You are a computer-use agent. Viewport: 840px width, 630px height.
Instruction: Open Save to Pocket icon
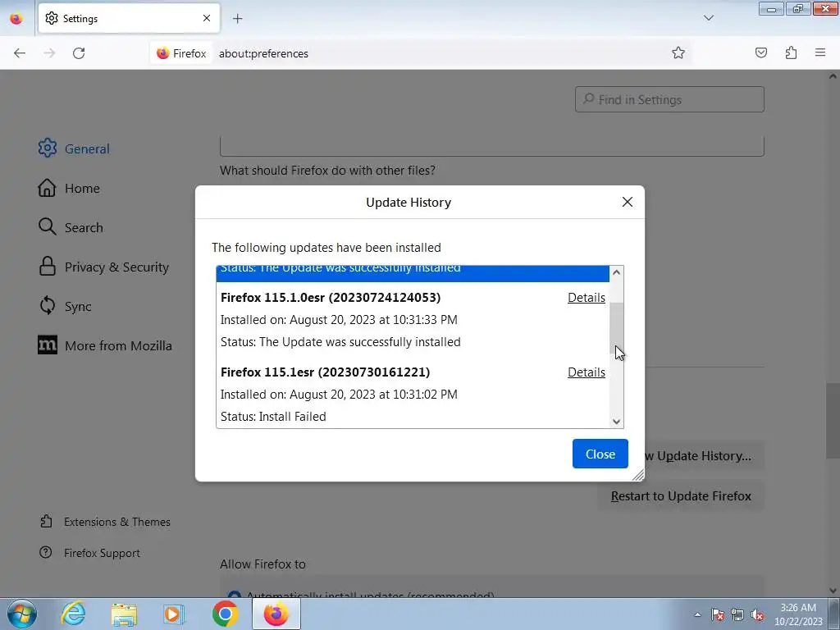click(x=760, y=52)
